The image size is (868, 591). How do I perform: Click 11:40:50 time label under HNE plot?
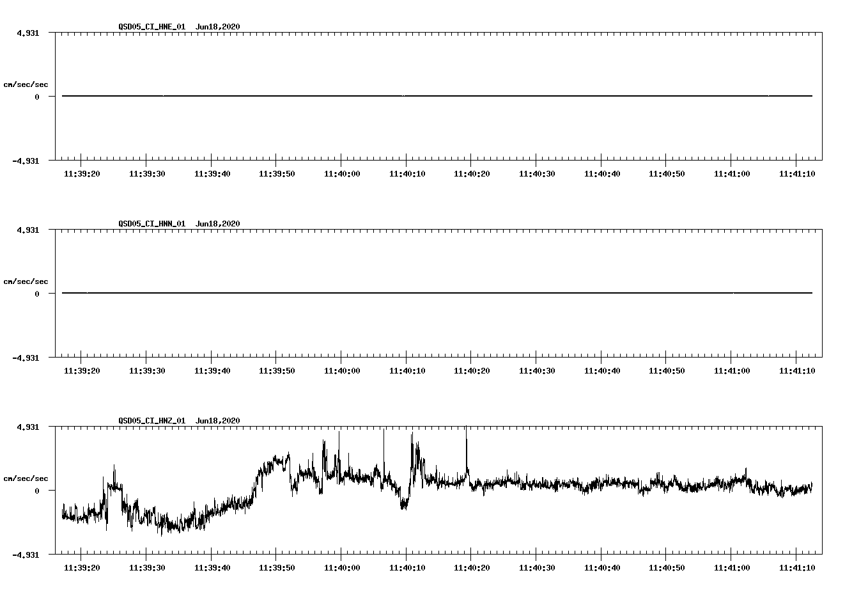[x=667, y=174]
